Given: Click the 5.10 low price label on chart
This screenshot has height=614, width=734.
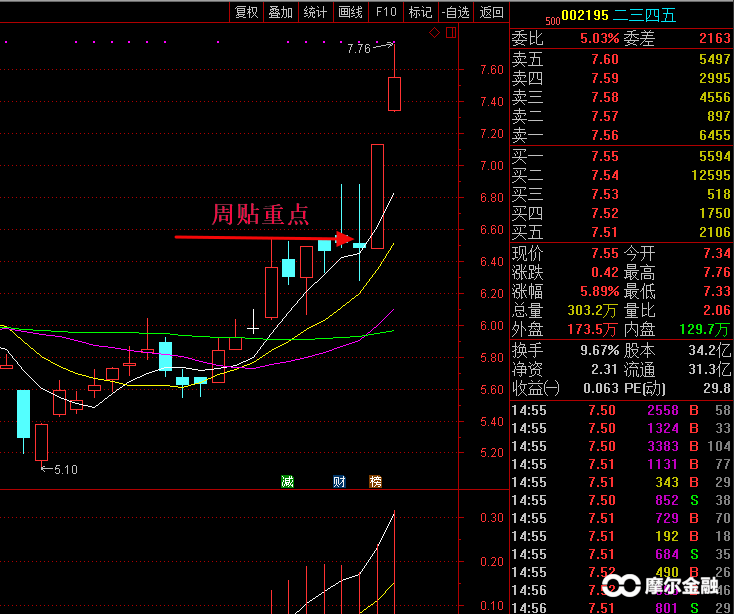Looking at the screenshot, I should (x=66, y=469).
